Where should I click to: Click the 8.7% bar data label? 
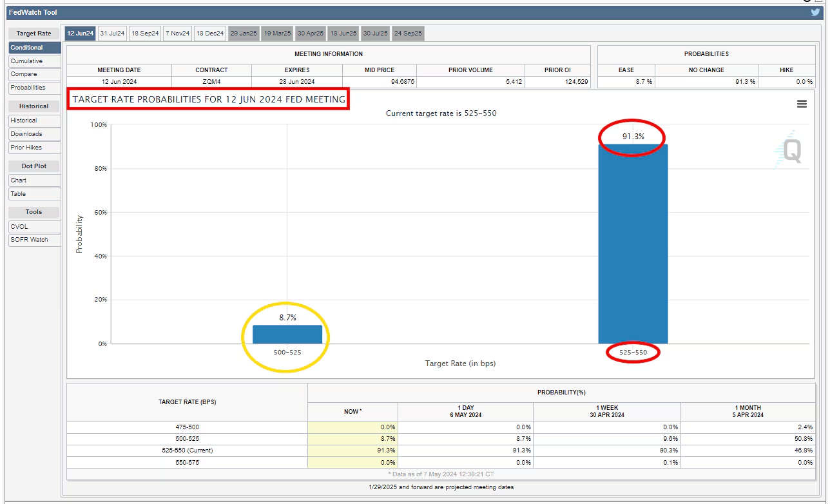287,318
